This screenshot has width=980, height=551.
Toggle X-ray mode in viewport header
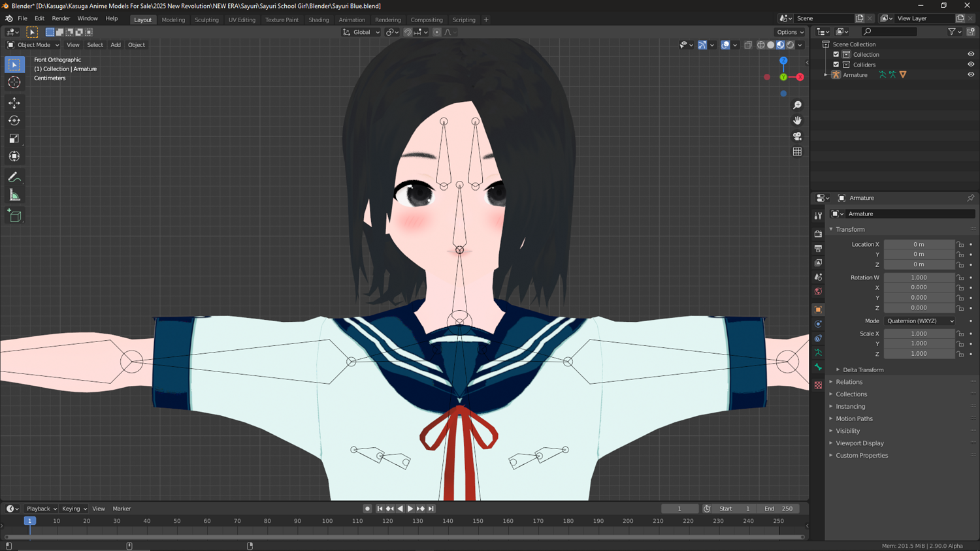pyautogui.click(x=748, y=45)
